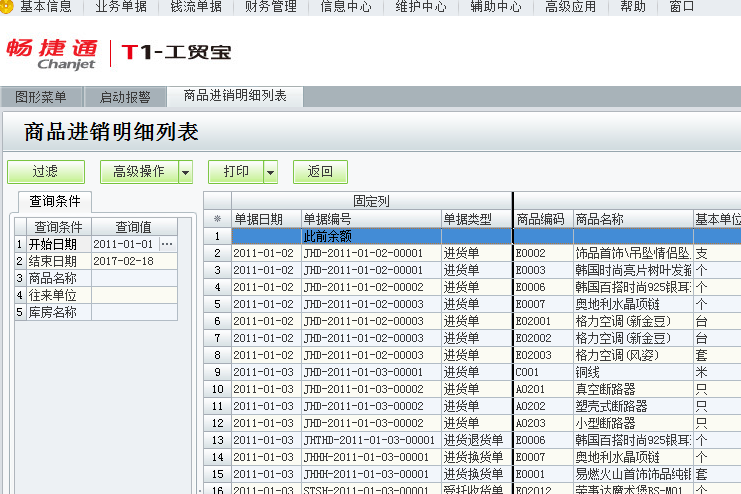
Task: Click the 高级操作 button
Action: click(139, 172)
